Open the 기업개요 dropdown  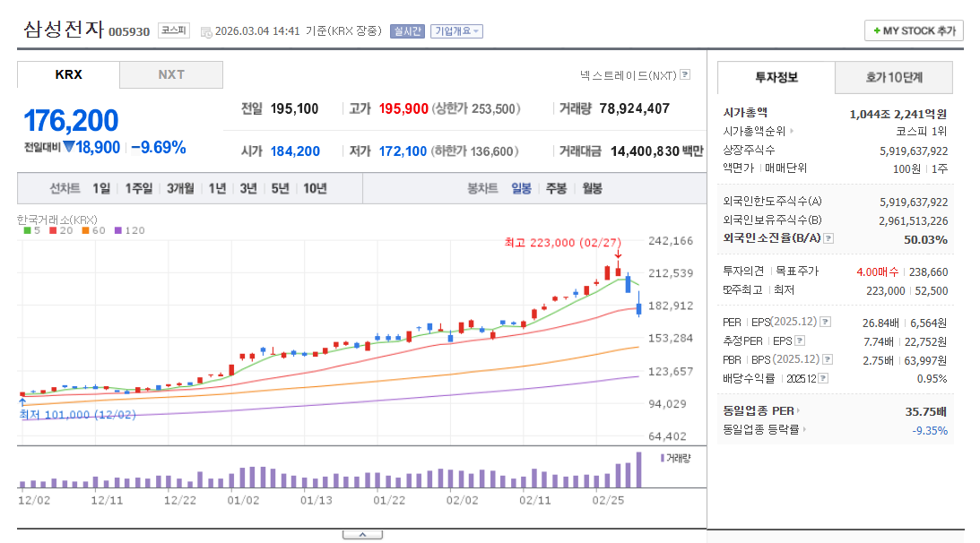[x=456, y=31]
